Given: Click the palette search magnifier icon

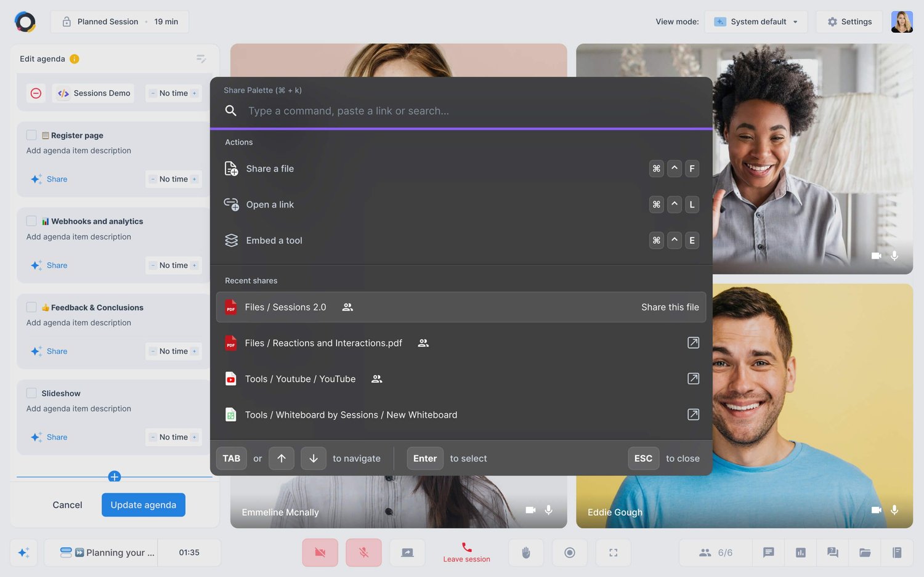Looking at the screenshot, I should point(231,111).
